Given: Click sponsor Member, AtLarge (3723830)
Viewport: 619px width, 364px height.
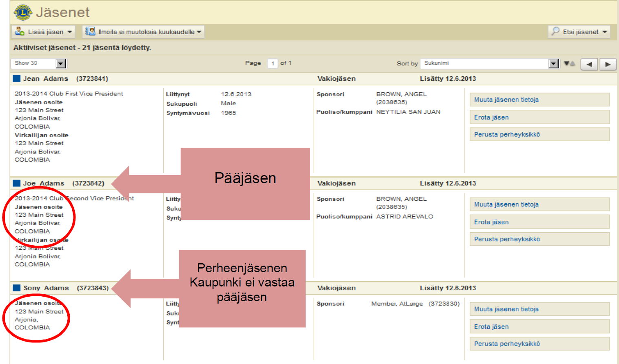Looking at the screenshot, I should [x=415, y=304].
